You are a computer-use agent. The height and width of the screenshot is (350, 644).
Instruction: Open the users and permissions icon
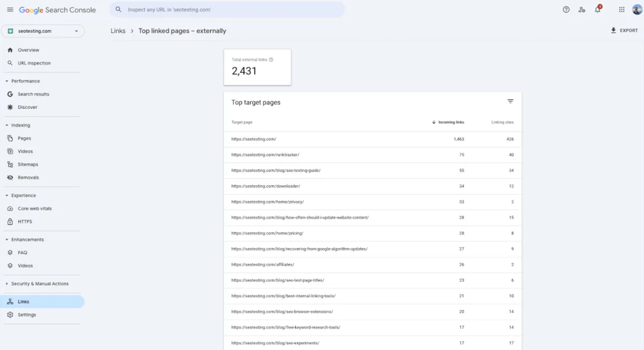pyautogui.click(x=582, y=9)
